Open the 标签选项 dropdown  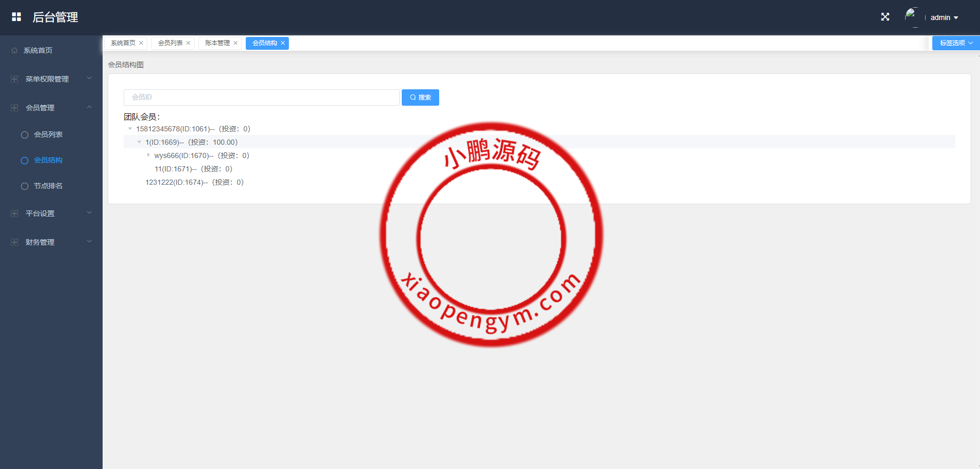954,43
